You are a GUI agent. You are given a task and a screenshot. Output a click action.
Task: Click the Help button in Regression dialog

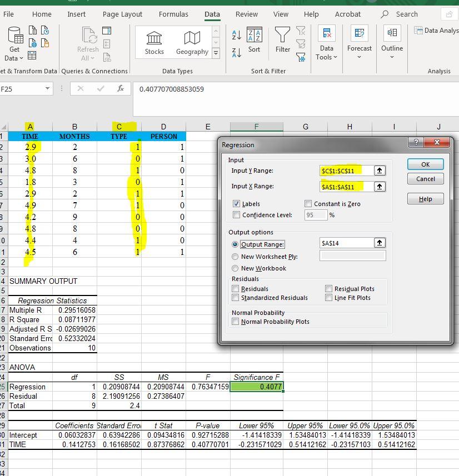pos(425,198)
